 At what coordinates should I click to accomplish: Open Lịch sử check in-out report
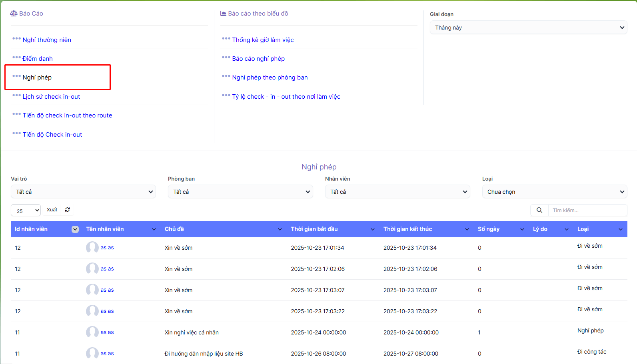51,97
